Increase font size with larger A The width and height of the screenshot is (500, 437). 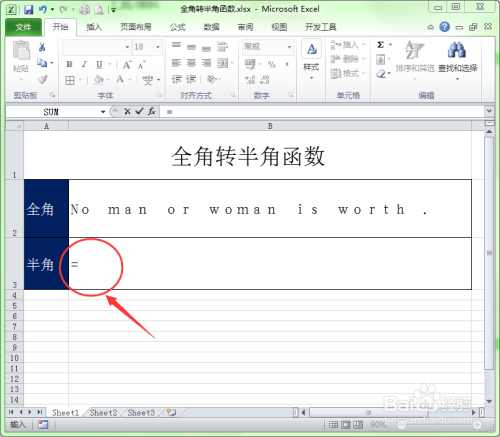point(127,65)
